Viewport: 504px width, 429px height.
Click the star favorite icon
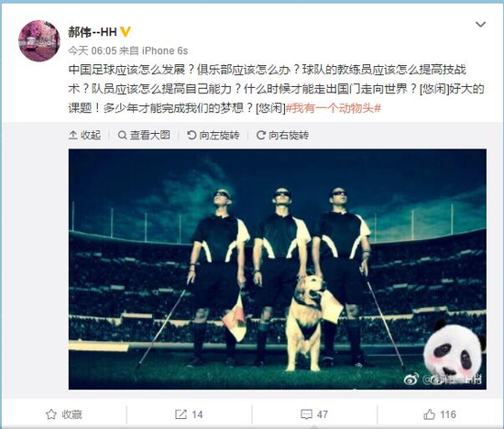(51, 414)
